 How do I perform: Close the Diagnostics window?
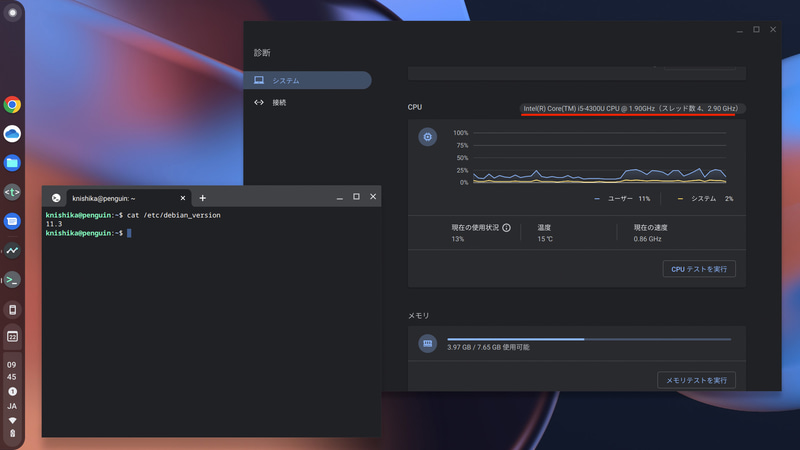pyautogui.click(x=773, y=30)
